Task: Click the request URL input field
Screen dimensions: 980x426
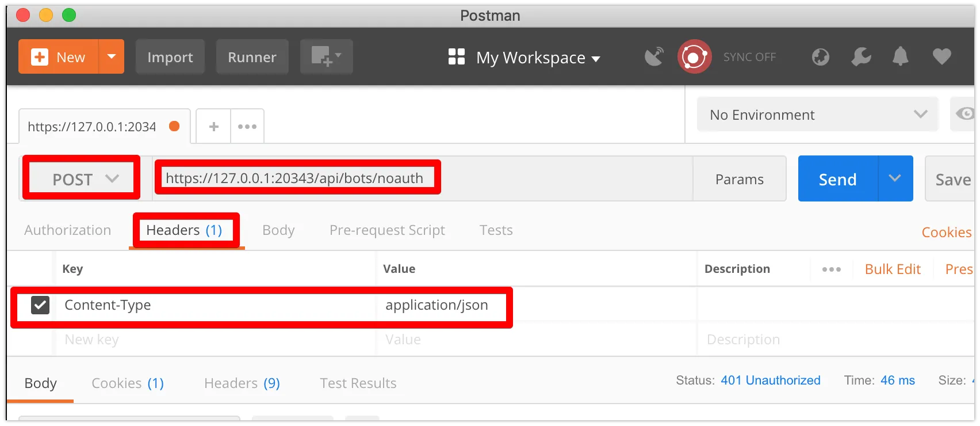Action: (423, 178)
